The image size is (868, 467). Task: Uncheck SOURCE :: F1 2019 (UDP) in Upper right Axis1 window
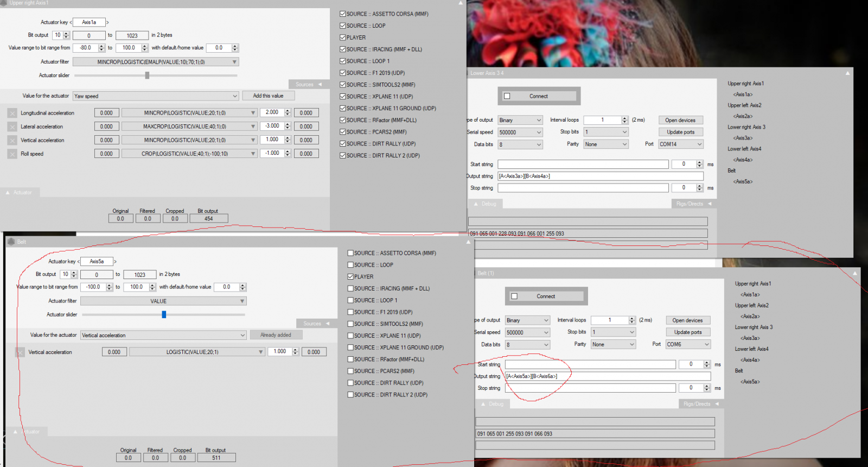pyautogui.click(x=343, y=73)
